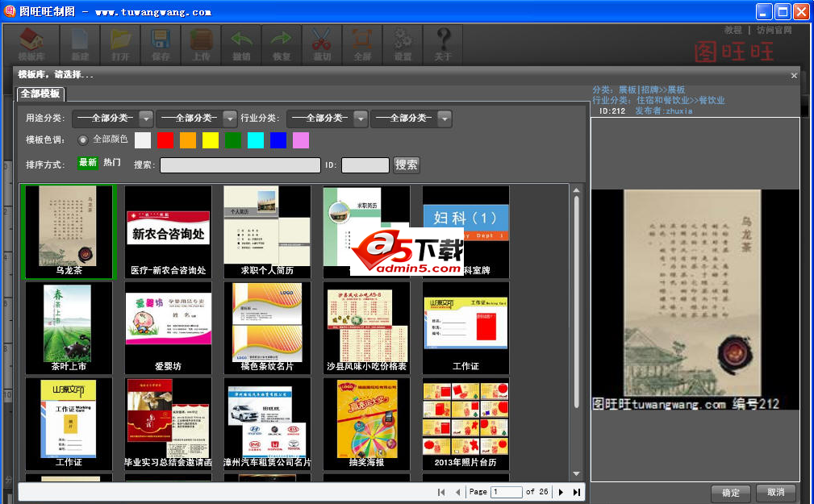Viewport: 814px width, 504px height.
Task: Sort templates by 最新
Action: click(87, 163)
